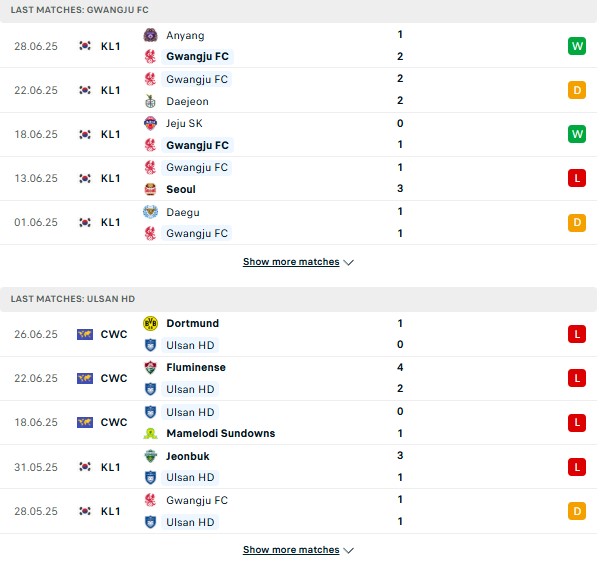Click the Anyang team crest icon
Image resolution: width=601 pixels, height=567 pixels.
click(150, 35)
